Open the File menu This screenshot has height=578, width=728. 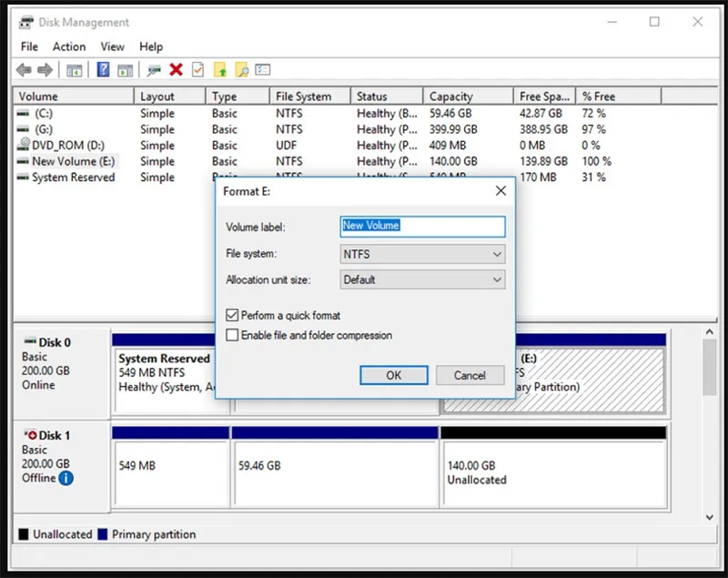29,46
